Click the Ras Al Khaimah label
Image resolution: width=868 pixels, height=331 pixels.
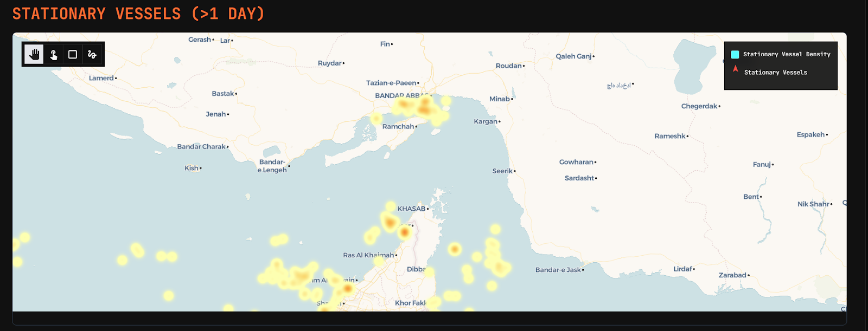tap(368, 255)
